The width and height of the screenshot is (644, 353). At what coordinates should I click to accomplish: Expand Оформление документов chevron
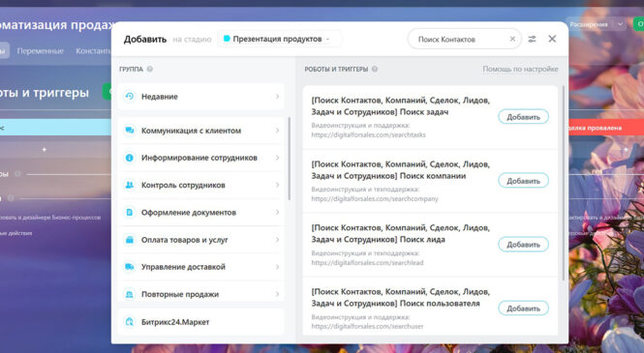tap(277, 213)
